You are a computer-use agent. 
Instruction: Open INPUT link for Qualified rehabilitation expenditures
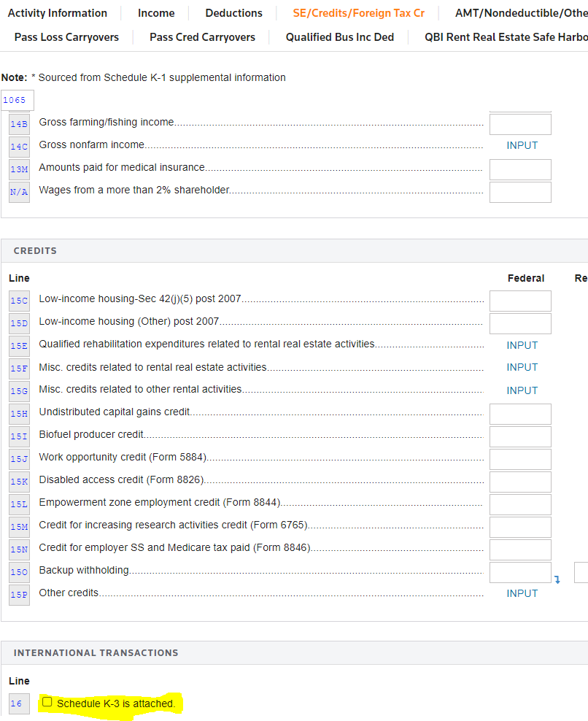[522, 345]
